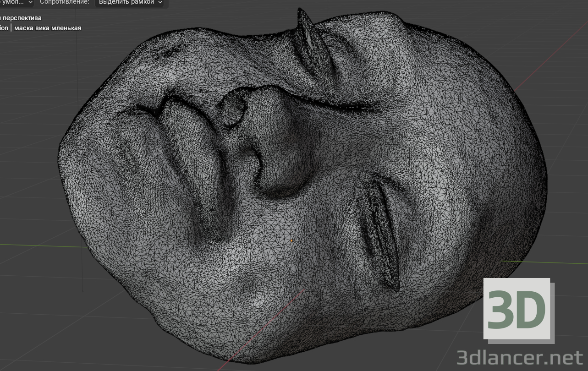Open the truncated 'умол...' orientation dropdown
This screenshot has width=588, height=371.
tap(16, 2)
